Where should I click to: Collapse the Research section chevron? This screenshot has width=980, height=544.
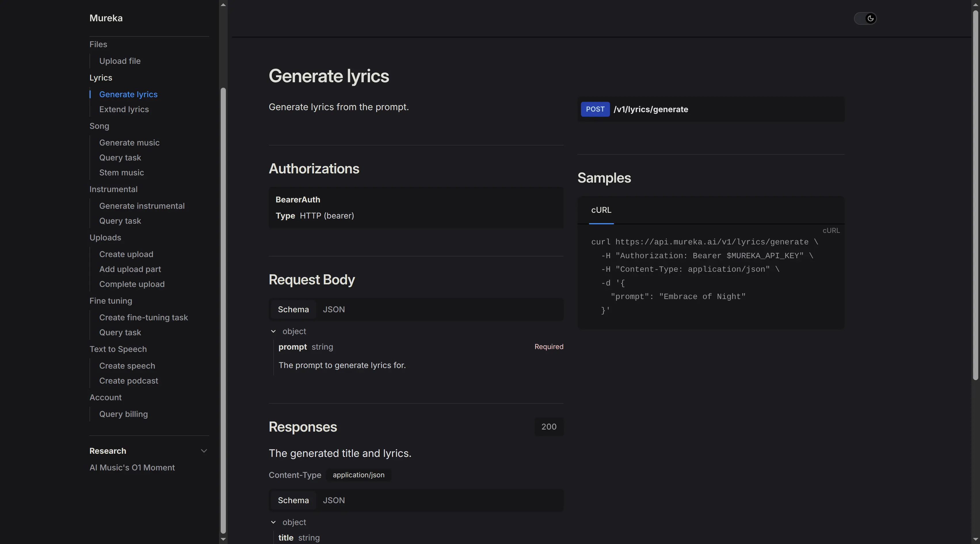click(x=204, y=451)
